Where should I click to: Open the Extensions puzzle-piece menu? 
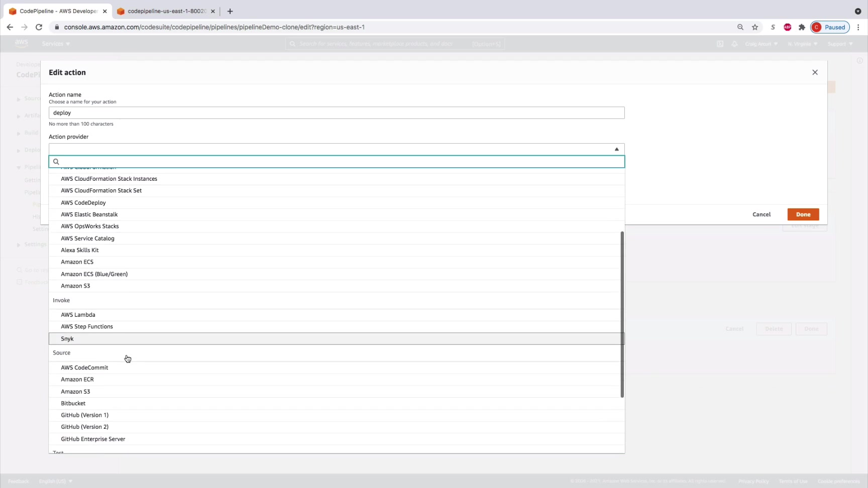click(802, 27)
